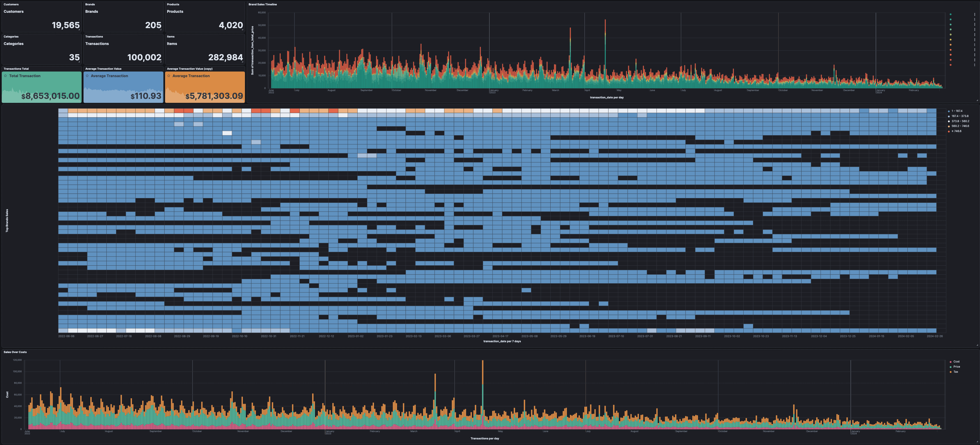Click the white dot next to 373.8 - 560.2
Image resolution: width=980 pixels, height=445 pixels.
click(949, 121)
